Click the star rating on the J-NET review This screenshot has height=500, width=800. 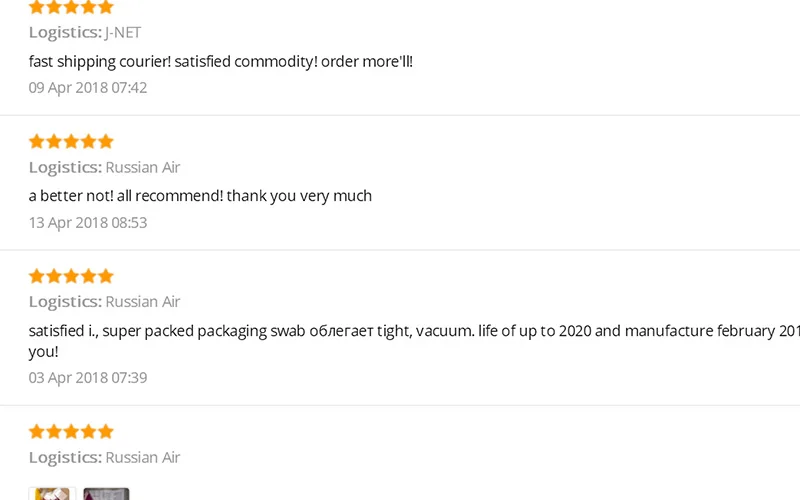point(71,7)
